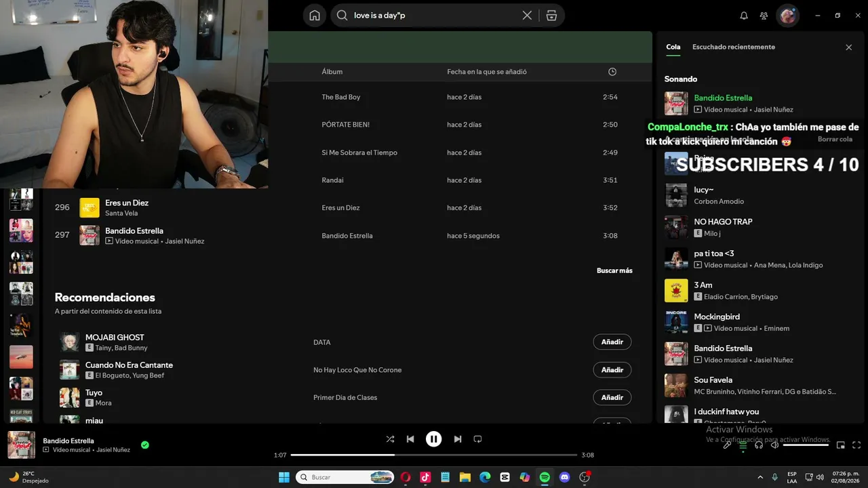Open Si Me Sobrara el Tiempo album
The image size is (868, 488).
[x=359, y=152]
